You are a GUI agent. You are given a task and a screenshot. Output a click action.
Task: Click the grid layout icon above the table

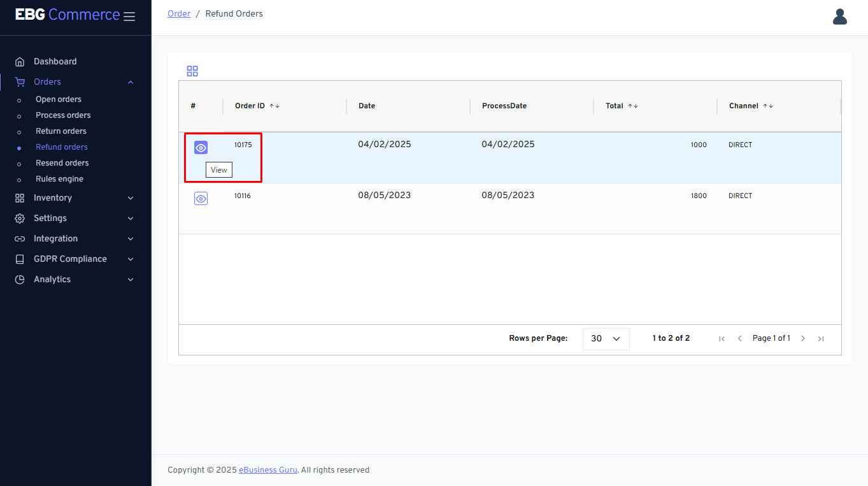pos(192,71)
